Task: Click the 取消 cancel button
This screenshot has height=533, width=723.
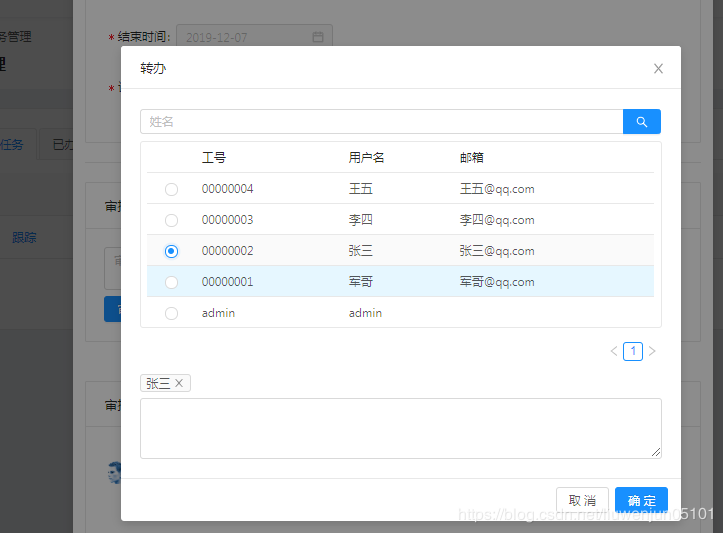Action: [582, 500]
